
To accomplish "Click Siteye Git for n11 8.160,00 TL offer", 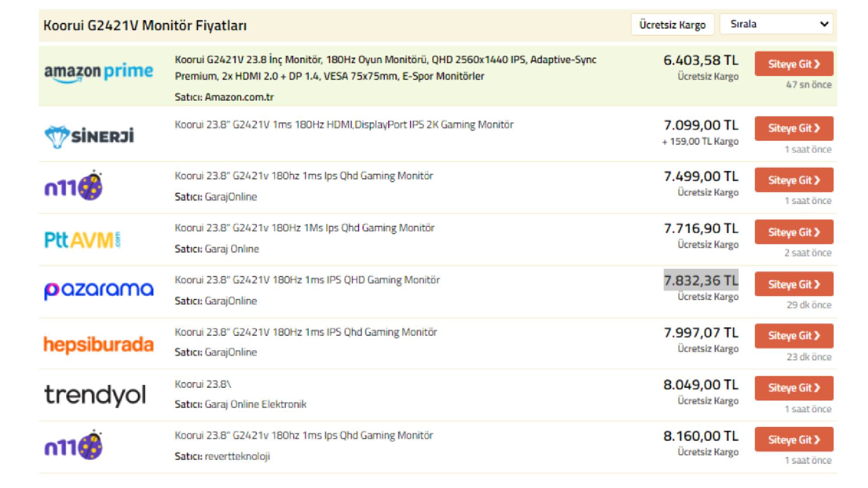I will click(x=794, y=440).
